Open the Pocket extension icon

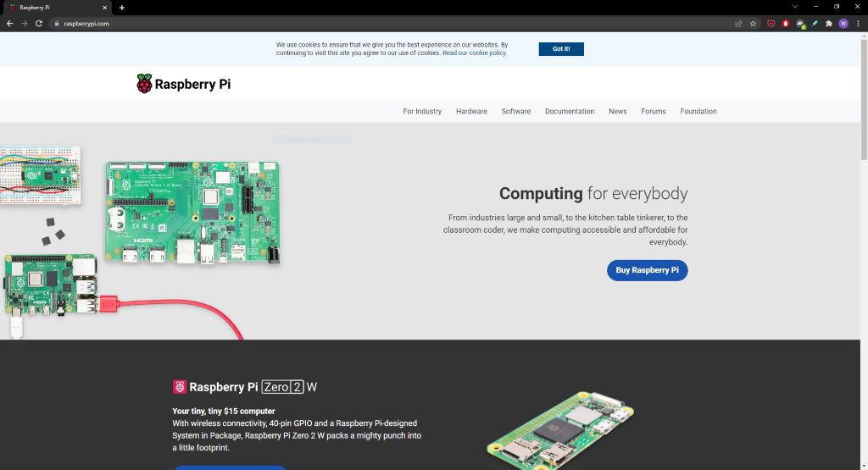(x=771, y=24)
